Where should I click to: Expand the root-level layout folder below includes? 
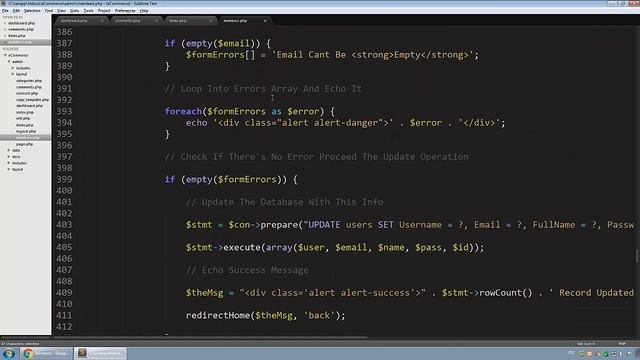click(9, 169)
